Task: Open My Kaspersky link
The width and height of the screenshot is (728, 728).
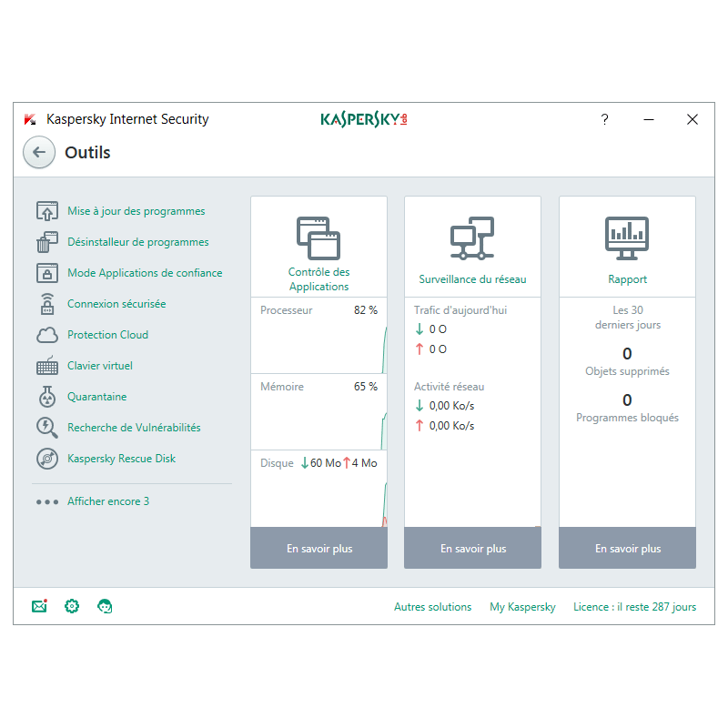Action: (522, 607)
